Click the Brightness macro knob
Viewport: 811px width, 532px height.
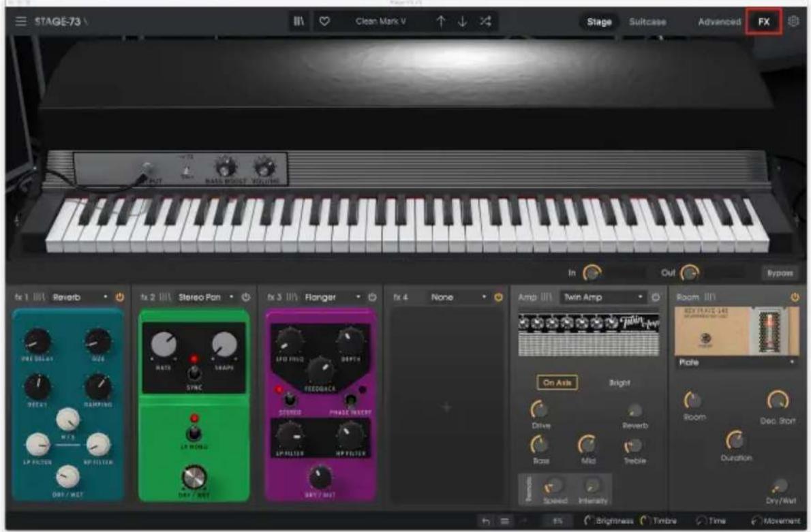point(589,520)
